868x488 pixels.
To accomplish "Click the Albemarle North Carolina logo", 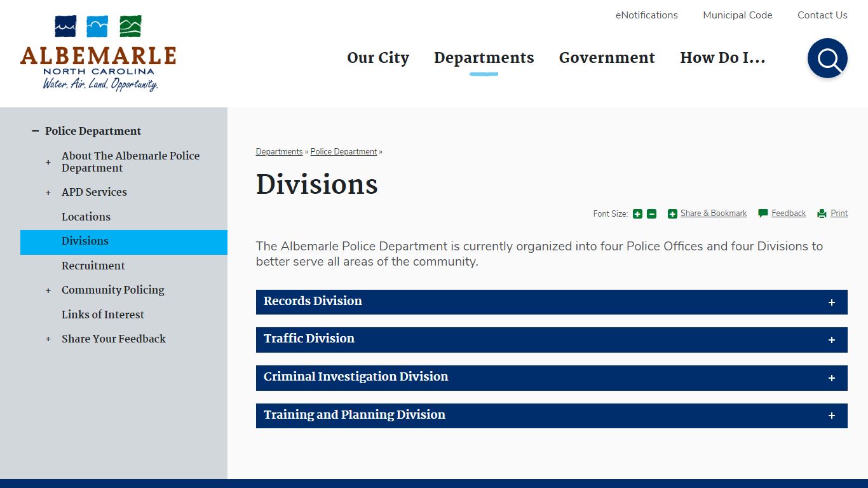I will tap(98, 54).
